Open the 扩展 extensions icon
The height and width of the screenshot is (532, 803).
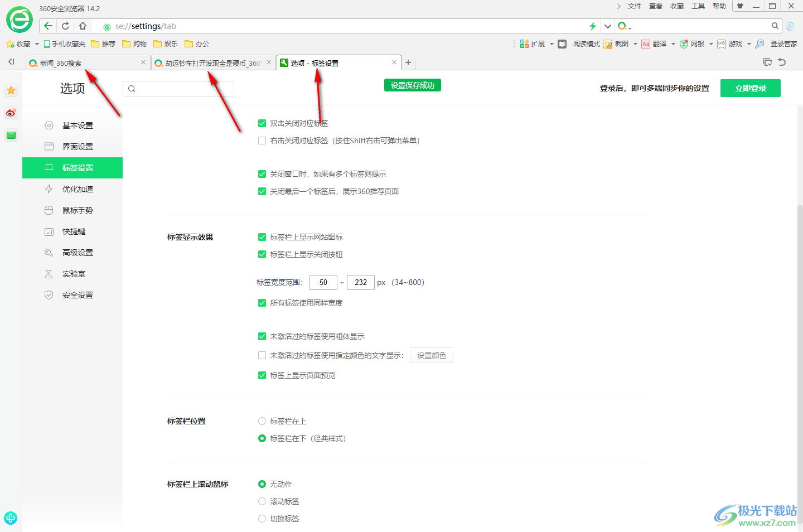click(x=524, y=43)
